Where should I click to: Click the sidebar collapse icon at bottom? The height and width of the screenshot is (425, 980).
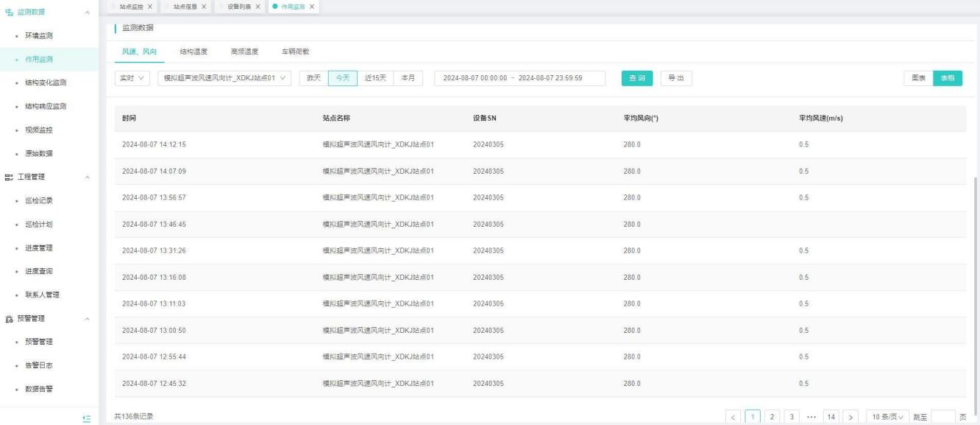tap(87, 418)
